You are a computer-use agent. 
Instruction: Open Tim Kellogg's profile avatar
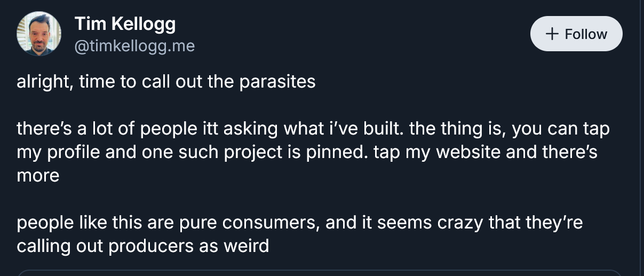click(x=39, y=34)
